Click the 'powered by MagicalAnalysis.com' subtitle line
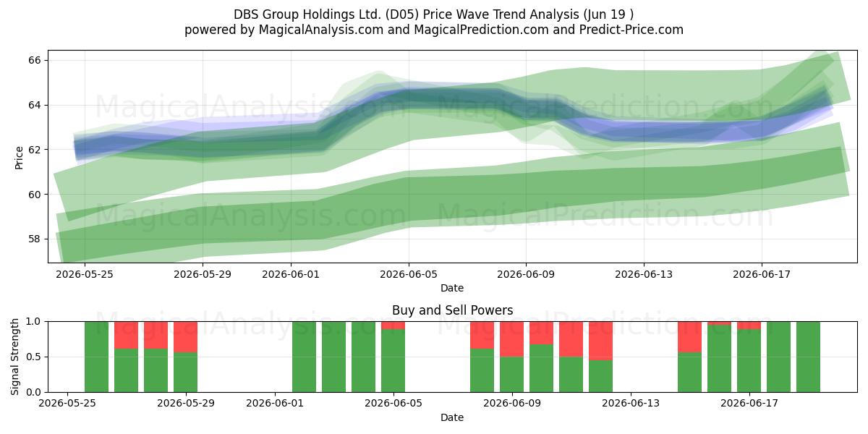 434,30
